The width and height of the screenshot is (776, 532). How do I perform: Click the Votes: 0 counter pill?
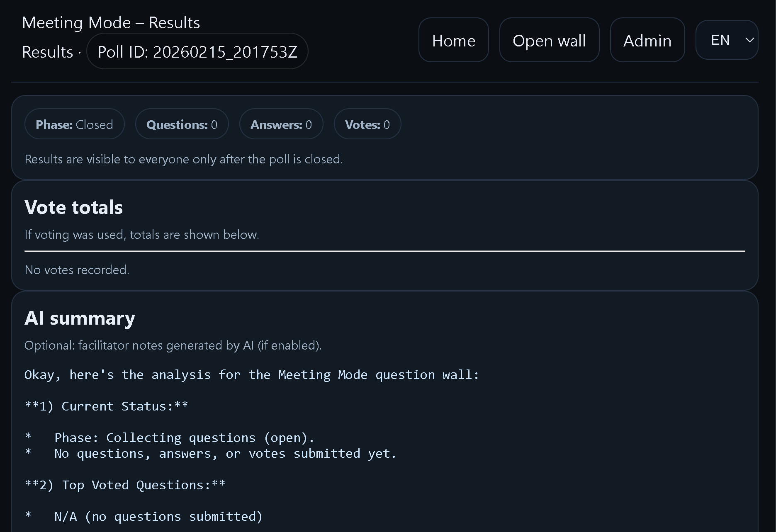pos(367,124)
